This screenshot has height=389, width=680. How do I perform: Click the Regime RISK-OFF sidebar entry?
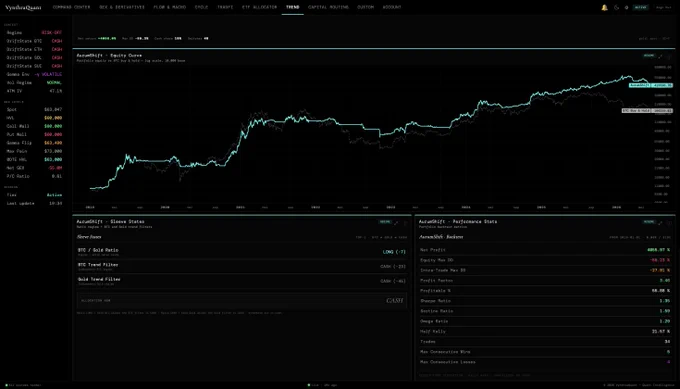[34, 33]
